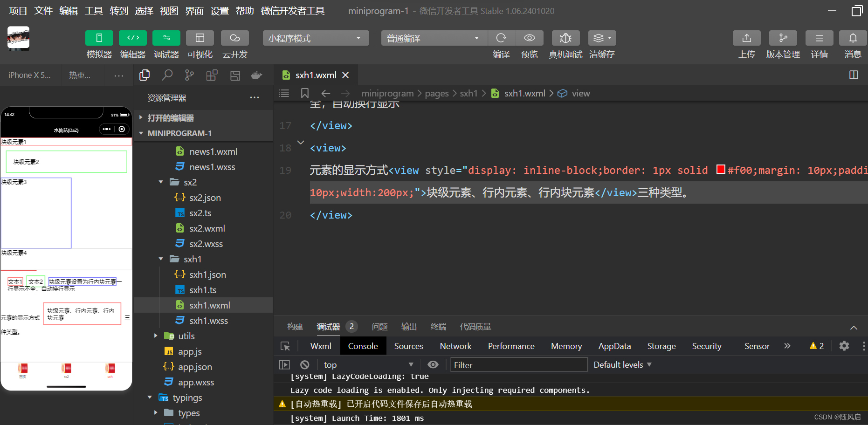Split the editor layout
868x425 pixels.
(854, 75)
